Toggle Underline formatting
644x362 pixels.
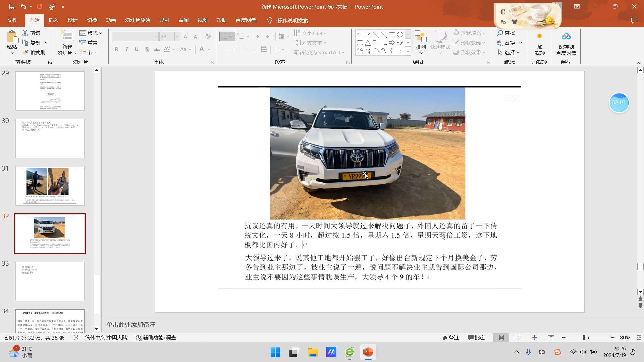pos(137,49)
